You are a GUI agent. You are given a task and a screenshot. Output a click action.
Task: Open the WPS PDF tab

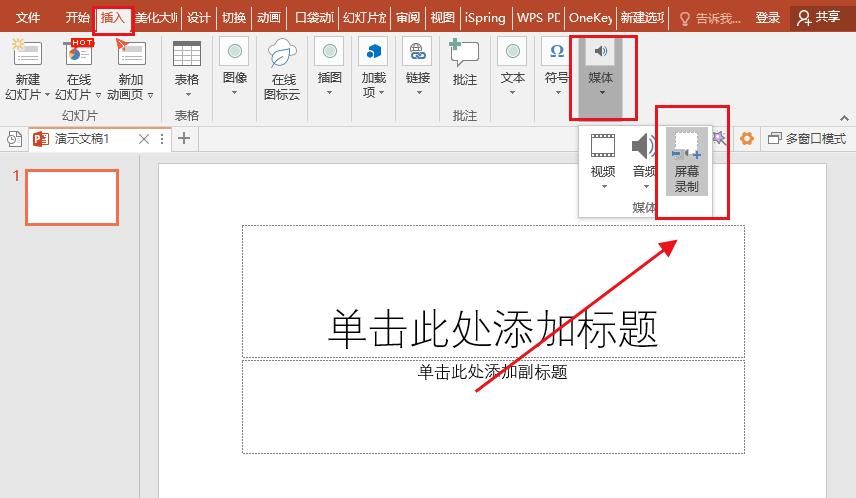tap(538, 18)
